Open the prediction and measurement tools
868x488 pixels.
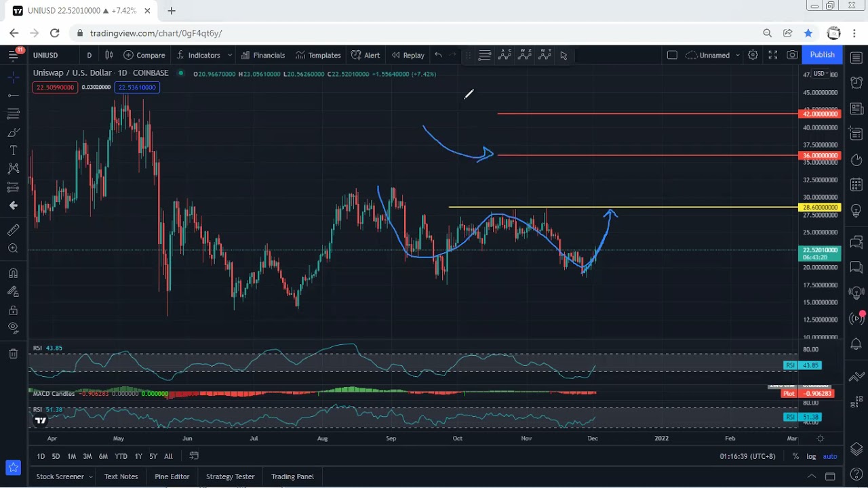(13, 187)
